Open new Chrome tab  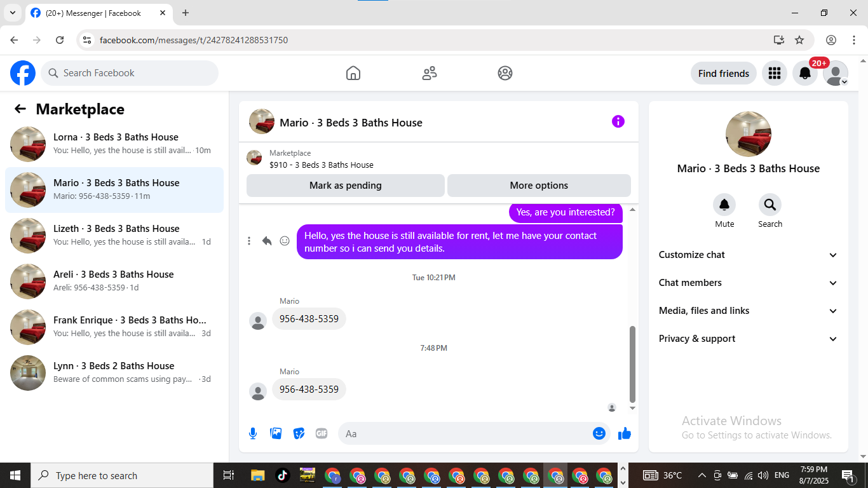[x=186, y=13]
